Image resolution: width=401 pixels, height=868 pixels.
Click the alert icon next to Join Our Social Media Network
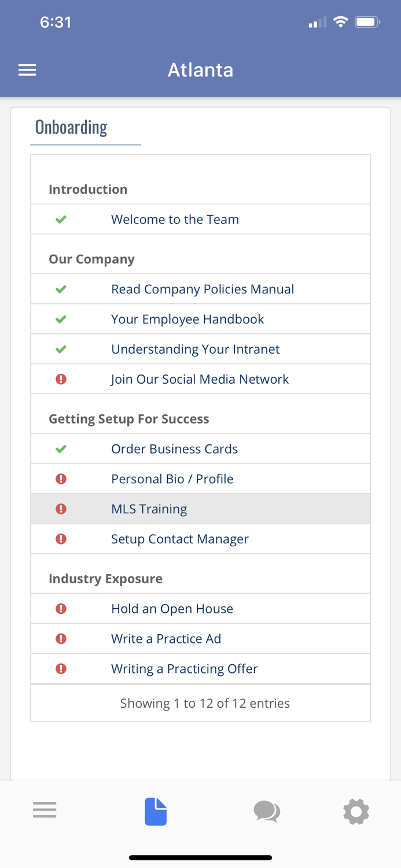click(61, 379)
